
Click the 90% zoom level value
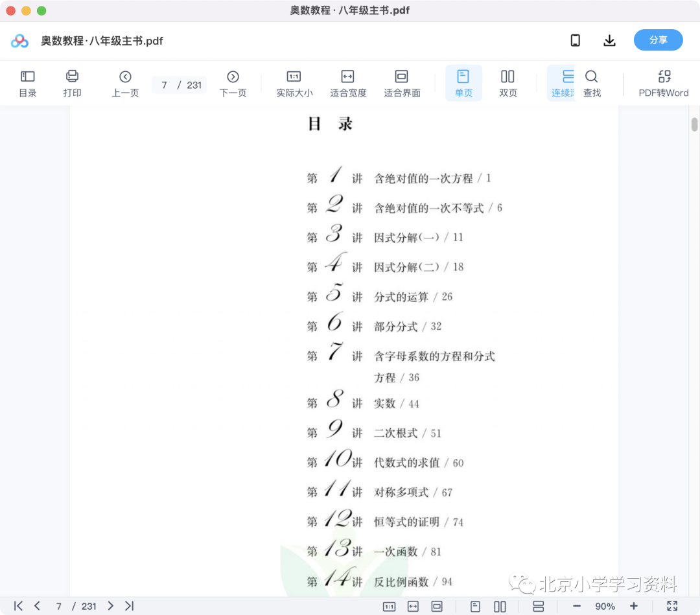pos(605,606)
